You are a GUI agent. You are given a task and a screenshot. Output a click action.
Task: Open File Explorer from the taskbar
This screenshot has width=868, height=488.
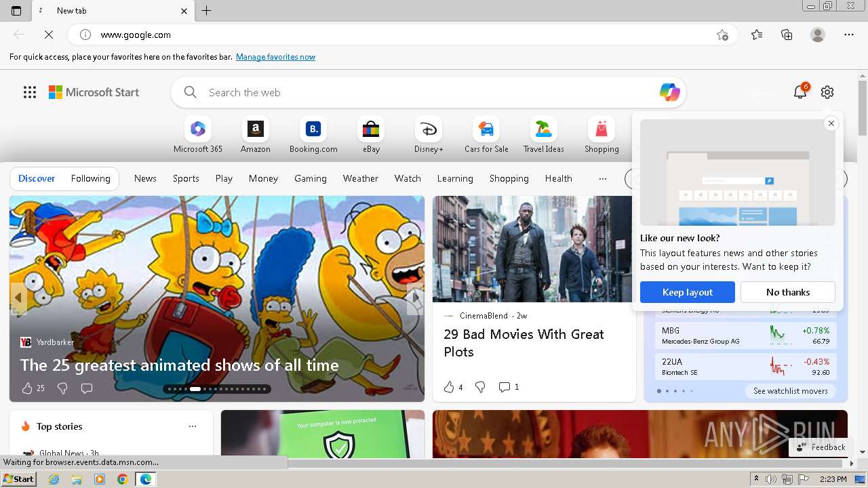[x=77, y=479]
